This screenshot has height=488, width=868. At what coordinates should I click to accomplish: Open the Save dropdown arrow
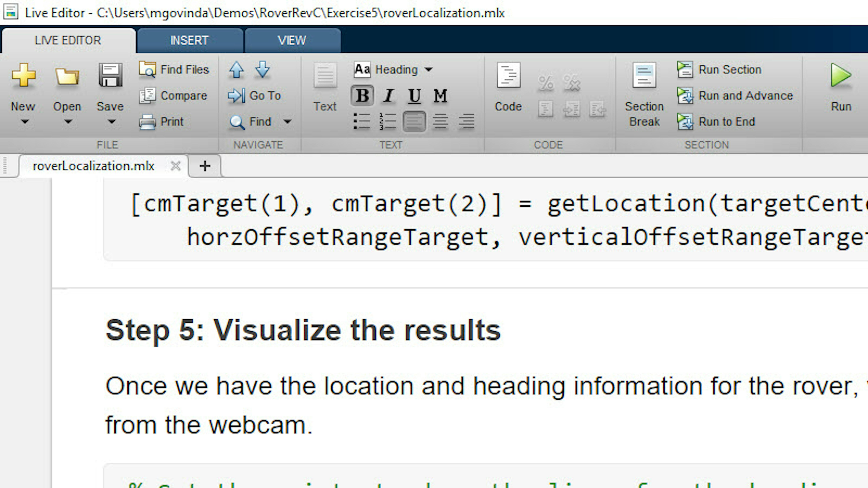[x=112, y=121]
